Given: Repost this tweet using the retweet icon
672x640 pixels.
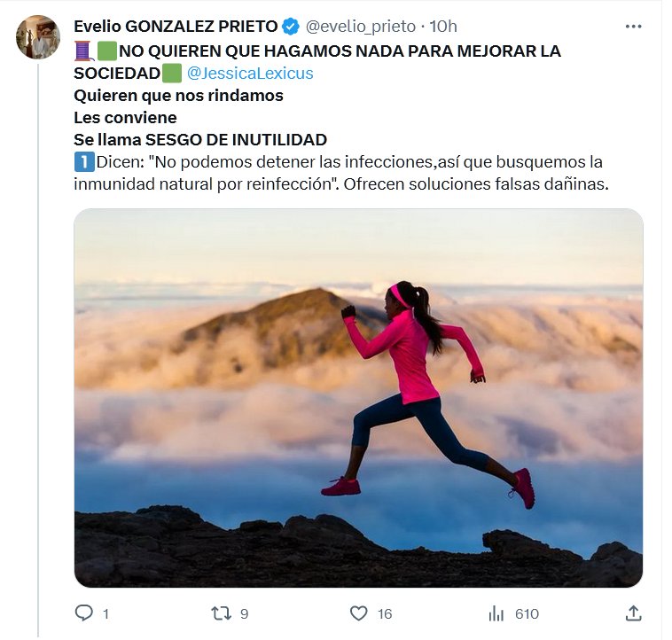Looking at the screenshot, I should point(221,613).
